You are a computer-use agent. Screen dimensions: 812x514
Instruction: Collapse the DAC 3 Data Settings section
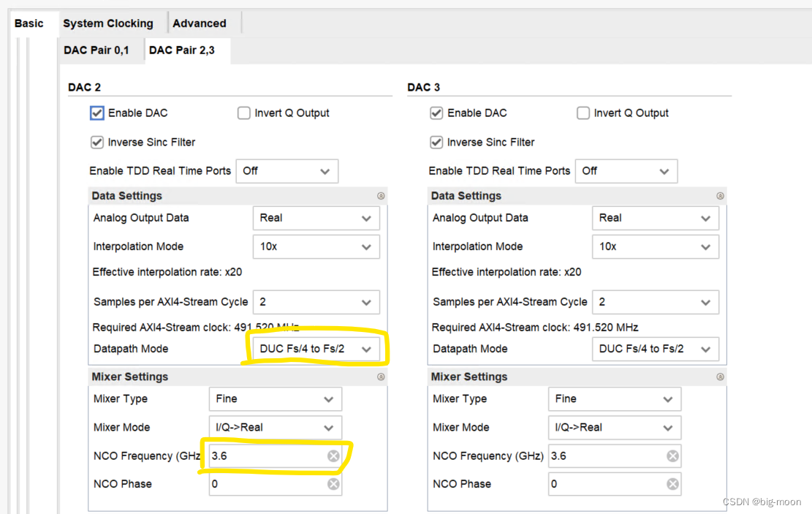pos(720,196)
